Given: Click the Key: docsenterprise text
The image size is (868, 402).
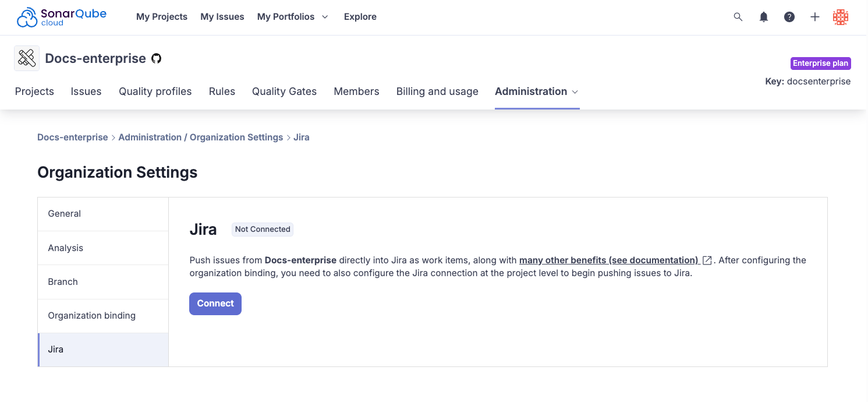Looking at the screenshot, I should pos(808,82).
